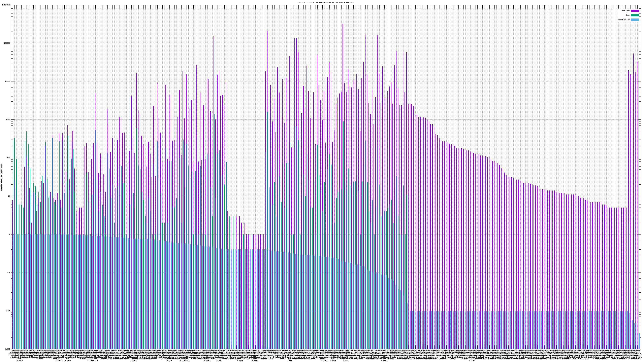Click the tallest purple bar's peak
The width and height of the screenshot is (644, 362).
tap(343, 24)
